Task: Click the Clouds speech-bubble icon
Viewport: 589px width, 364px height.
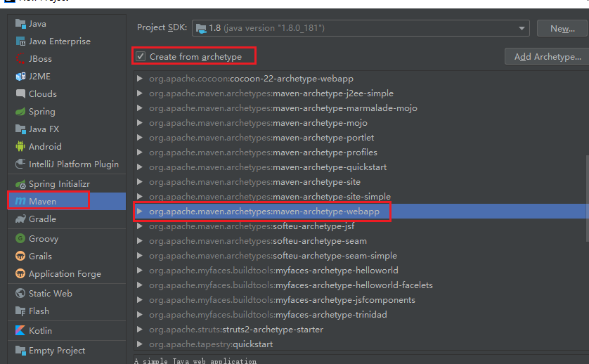Action: [20, 93]
